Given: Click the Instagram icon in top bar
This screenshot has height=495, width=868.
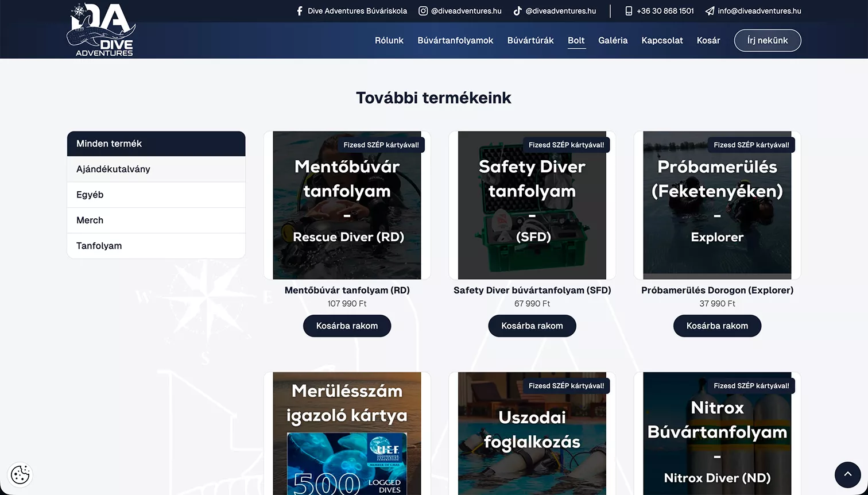Looking at the screenshot, I should click(423, 11).
